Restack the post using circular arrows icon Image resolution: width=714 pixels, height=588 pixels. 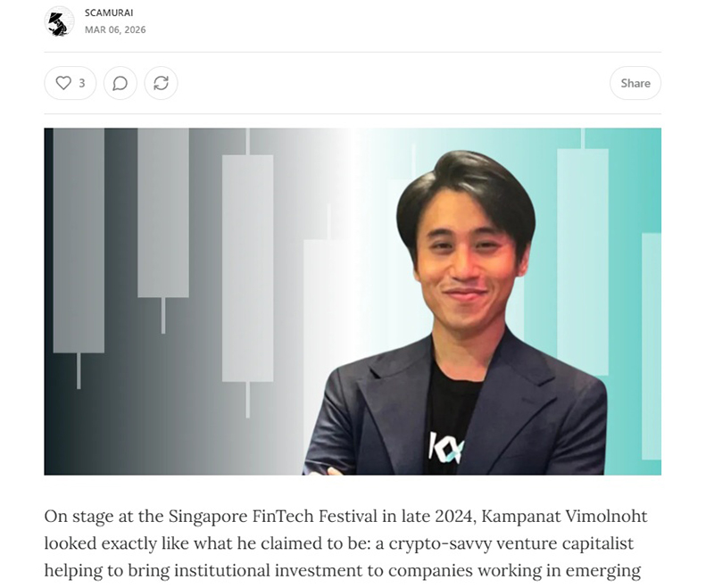pos(162,83)
